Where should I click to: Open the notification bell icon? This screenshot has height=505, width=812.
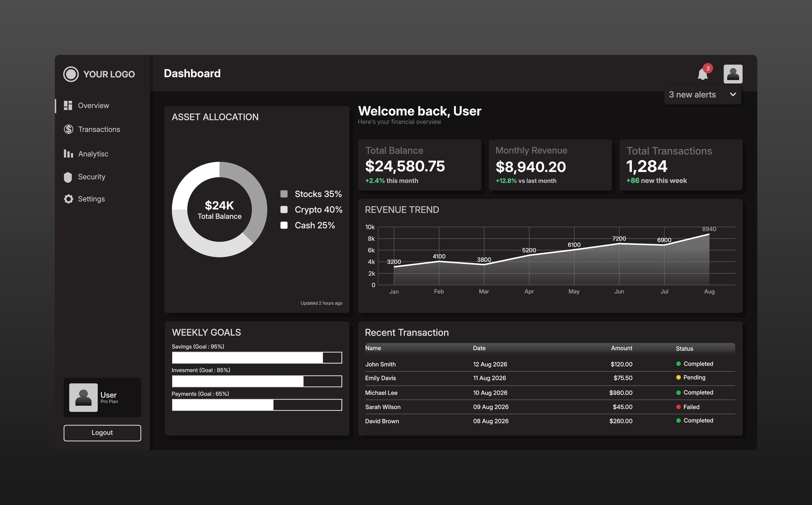tap(702, 74)
